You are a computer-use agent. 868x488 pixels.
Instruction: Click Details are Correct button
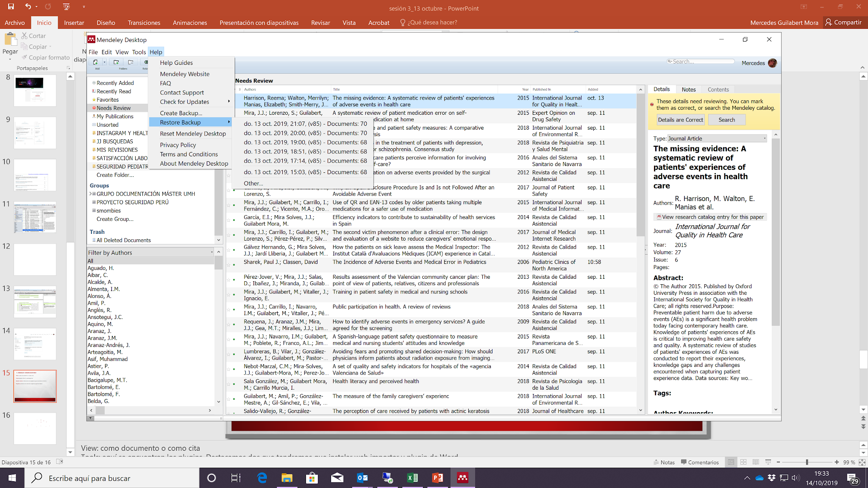(x=680, y=120)
